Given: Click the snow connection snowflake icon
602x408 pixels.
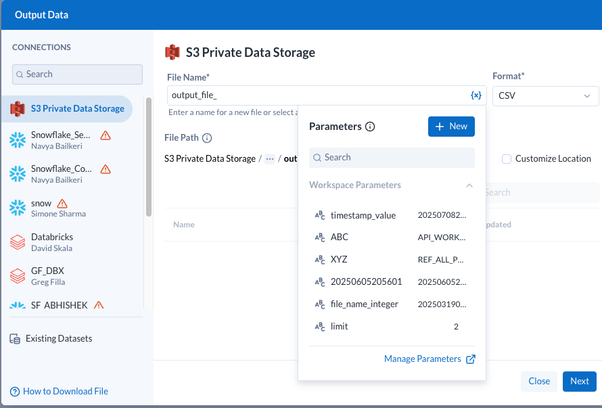Looking at the screenshot, I should (x=17, y=208).
